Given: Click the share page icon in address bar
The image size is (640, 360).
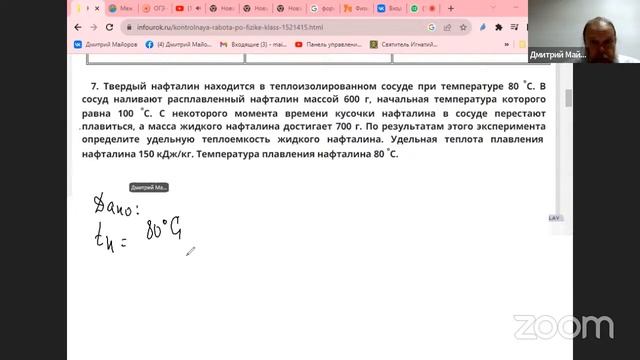Looking at the screenshot, I should 447,27.
